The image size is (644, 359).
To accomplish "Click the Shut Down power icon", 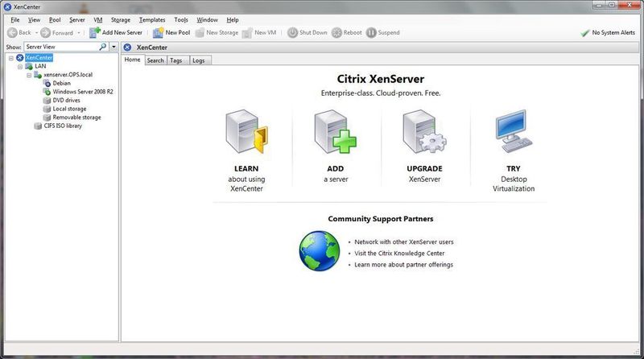I will tap(292, 32).
